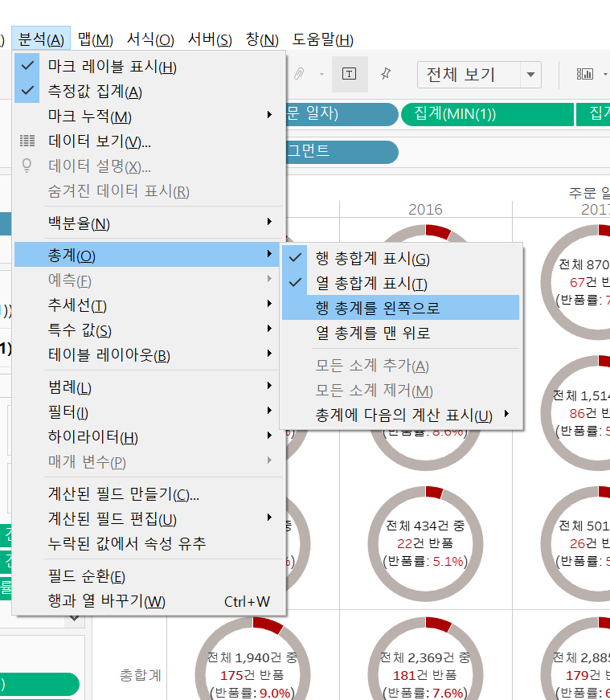This screenshot has height=700, width=610.
Task: Open the 분석(A) menu
Action: [41, 39]
